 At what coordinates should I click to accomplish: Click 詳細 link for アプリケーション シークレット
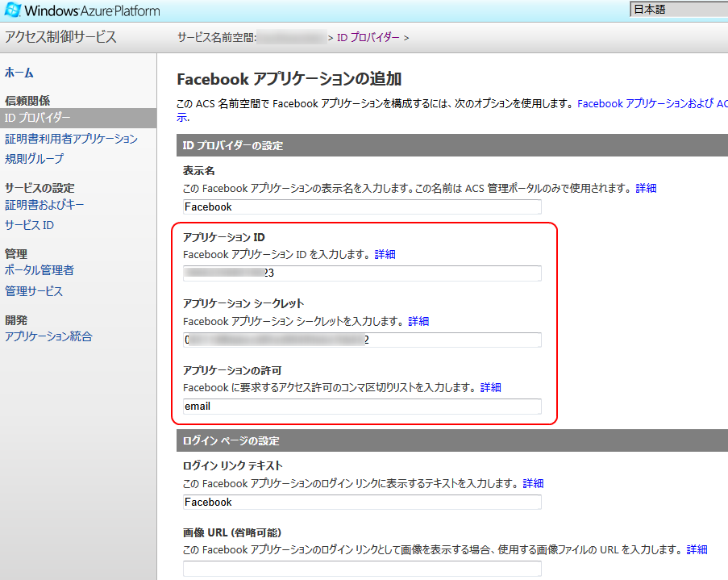pyautogui.click(x=418, y=321)
